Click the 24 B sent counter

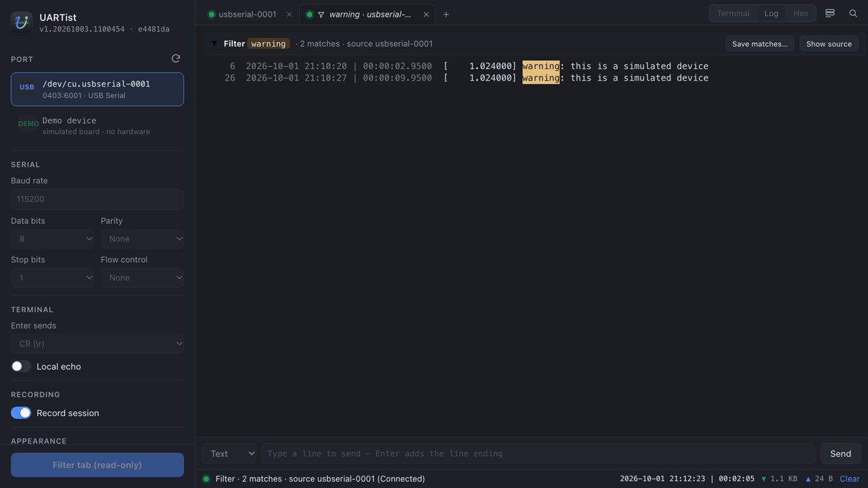(x=819, y=479)
